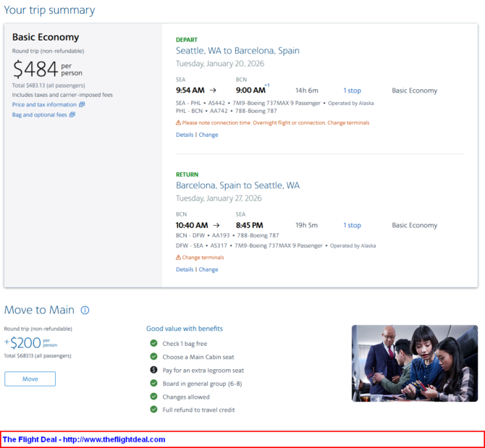Open the Bag and optional fees link
The image size is (485, 448).
pos(39,115)
